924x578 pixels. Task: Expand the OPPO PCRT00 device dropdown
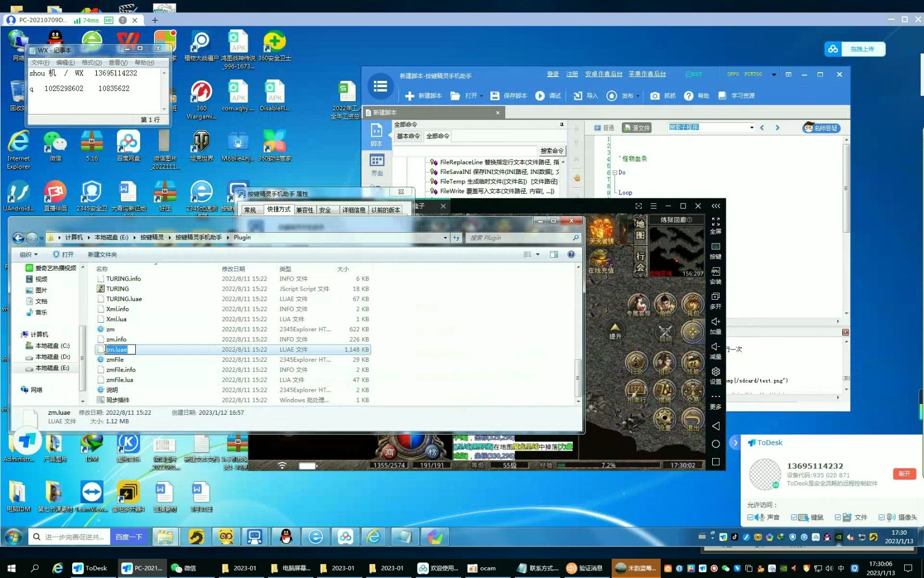[x=774, y=74]
